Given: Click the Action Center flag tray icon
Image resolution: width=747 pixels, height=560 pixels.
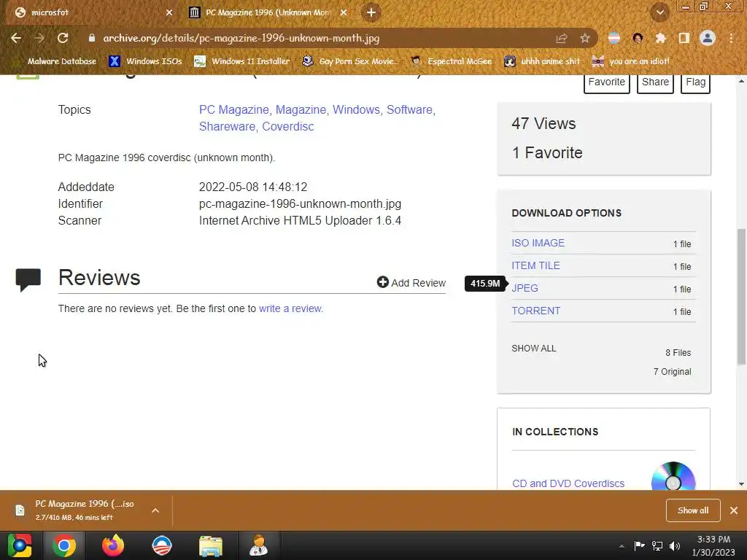Looking at the screenshot, I should (x=639, y=545).
